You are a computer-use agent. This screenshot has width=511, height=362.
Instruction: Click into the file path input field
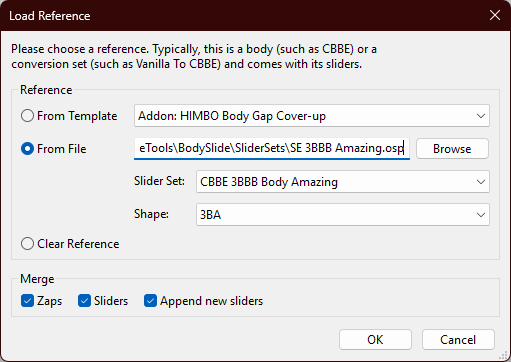pyautogui.click(x=272, y=148)
